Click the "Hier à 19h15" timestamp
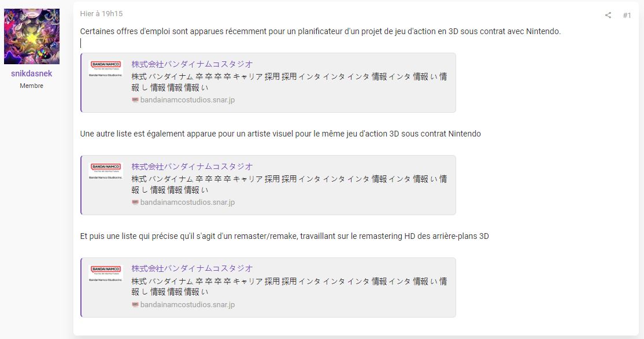Image resolution: width=644 pixels, height=339 pixels. pos(101,13)
